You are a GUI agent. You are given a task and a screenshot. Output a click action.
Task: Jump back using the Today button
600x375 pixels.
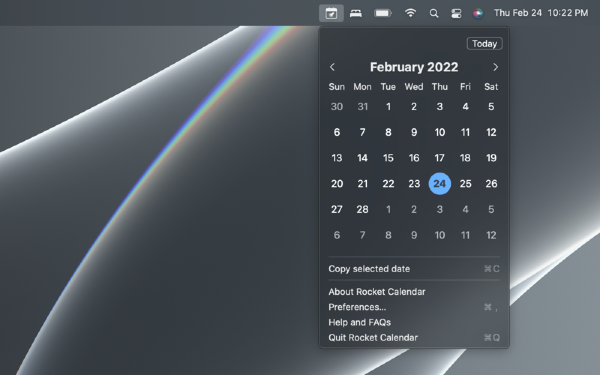coord(484,44)
